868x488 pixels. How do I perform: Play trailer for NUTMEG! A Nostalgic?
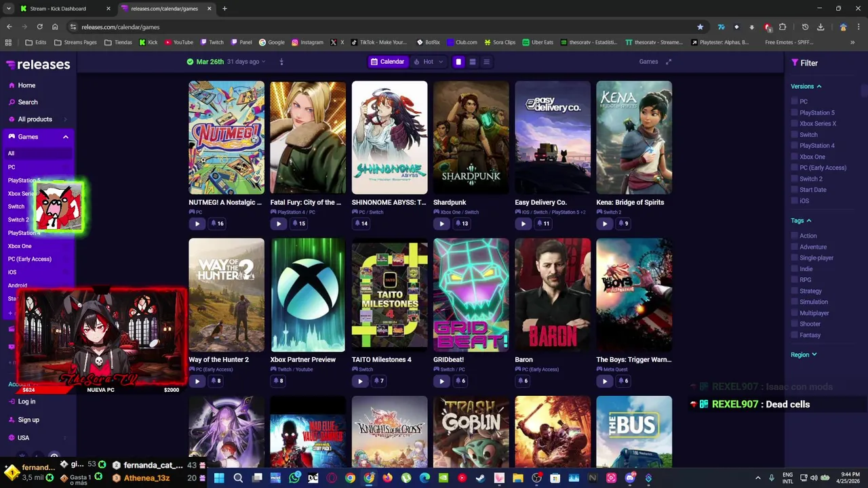tap(197, 224)
